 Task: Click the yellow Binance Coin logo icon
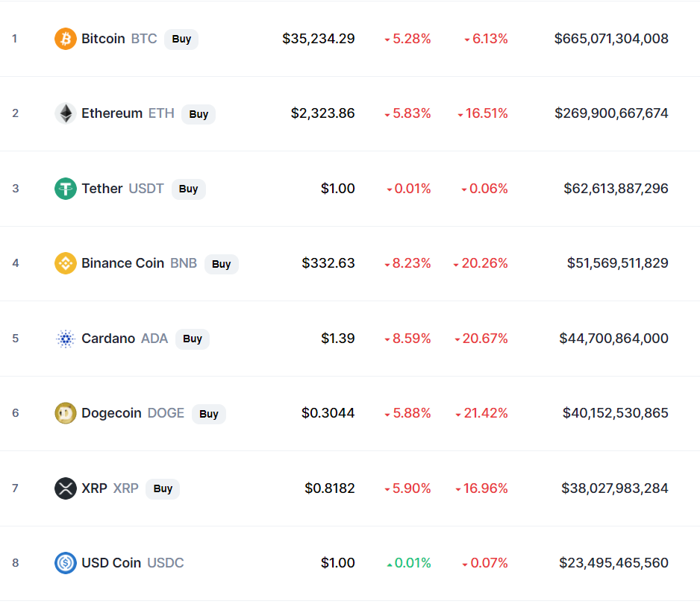point(66,263)
